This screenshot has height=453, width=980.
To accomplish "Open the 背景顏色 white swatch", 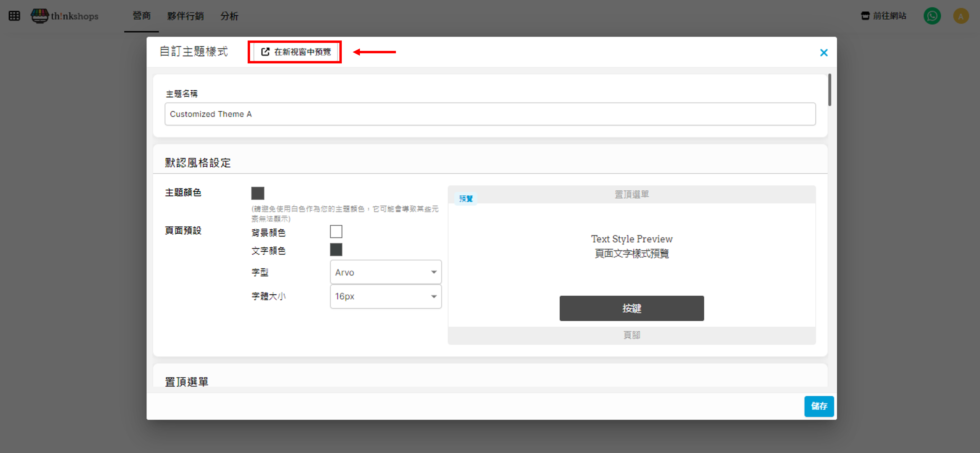I will (x=336, y=231).
